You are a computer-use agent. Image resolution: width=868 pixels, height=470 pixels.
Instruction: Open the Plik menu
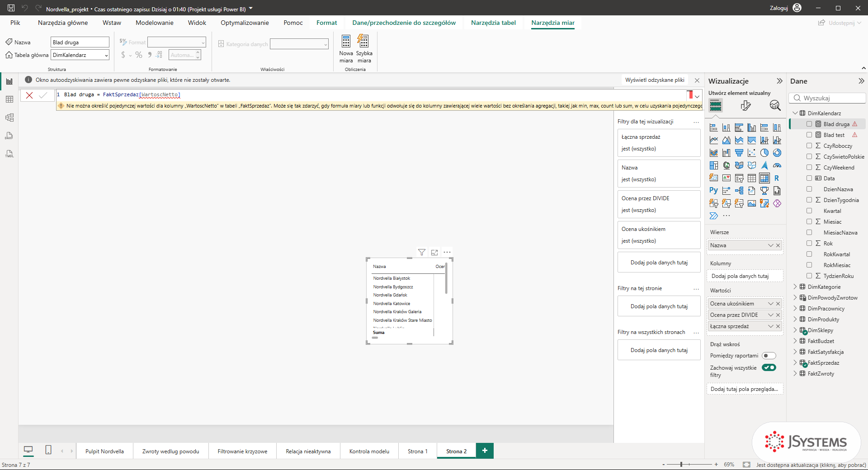tap(15, 23)
